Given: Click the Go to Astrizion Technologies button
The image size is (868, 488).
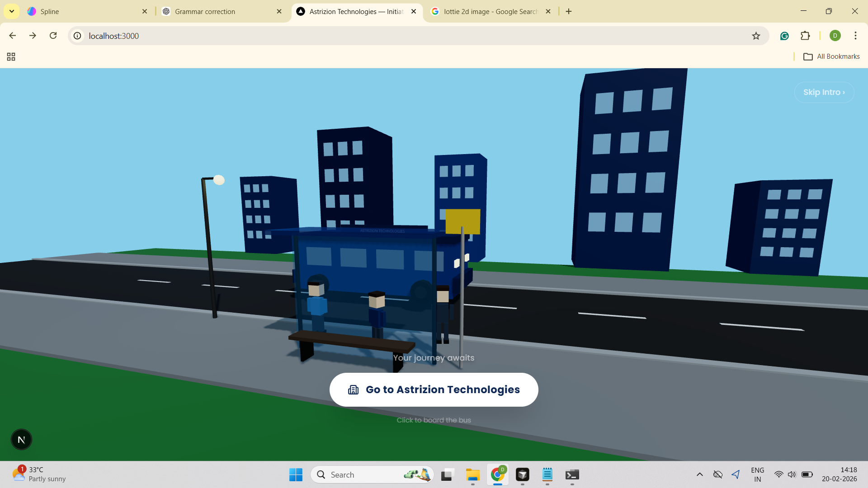Looking at the screenshot, I should 434,389.
